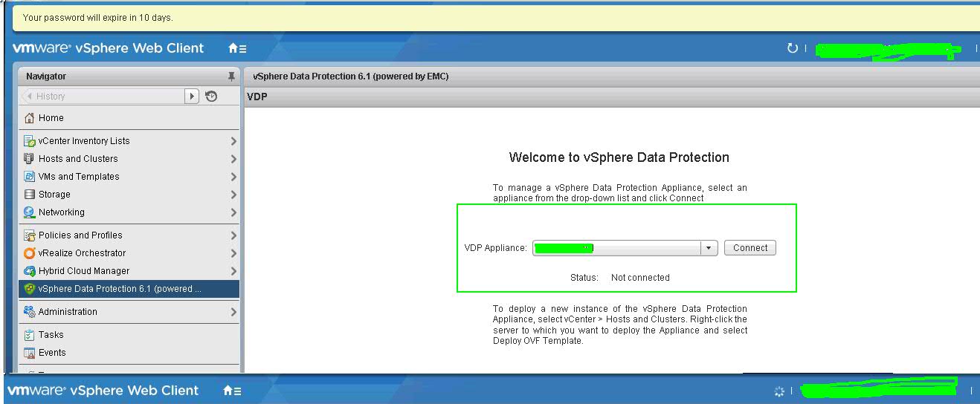Click the Home house icon
Image resolution: width=980 pixels, height=404 pixels.
pyautogui.click(x=30, y=118)
